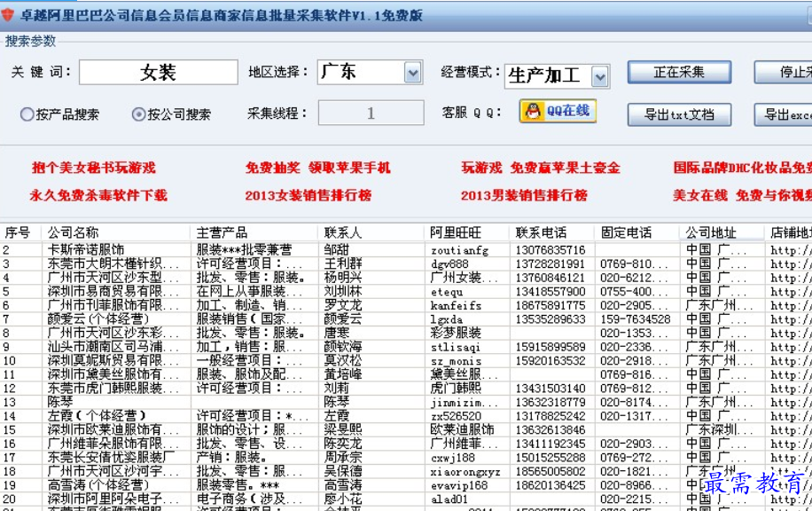Click wangwang ID evavip168
The height and width of the screenshot is (511, 812).
[x=461, y=485]
